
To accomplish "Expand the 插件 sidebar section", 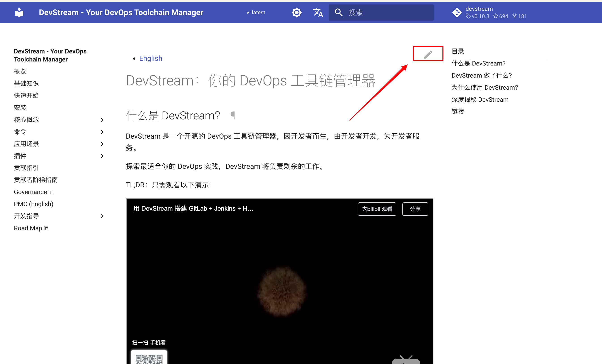I will click(x=102, y=156).
